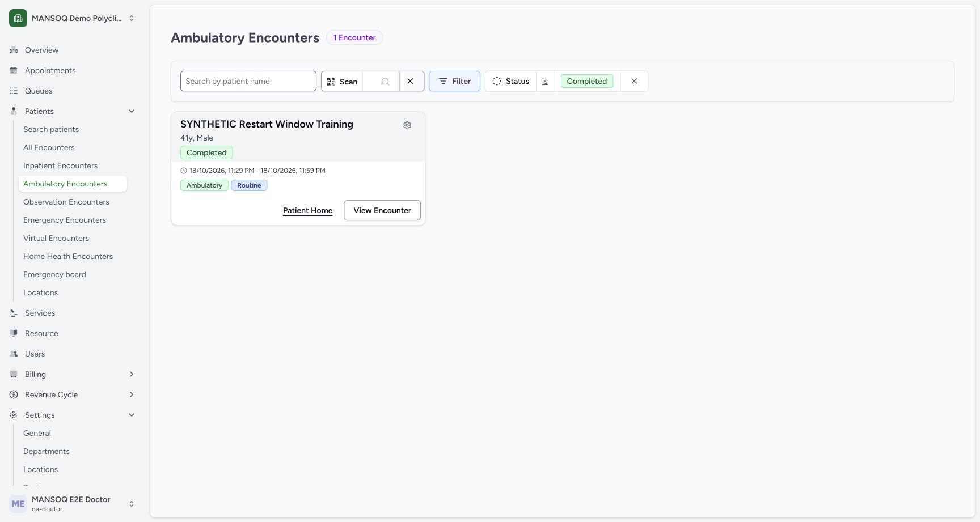Open the Overview sidebar icon
This screenshot has width=980, height=522.
14,50
